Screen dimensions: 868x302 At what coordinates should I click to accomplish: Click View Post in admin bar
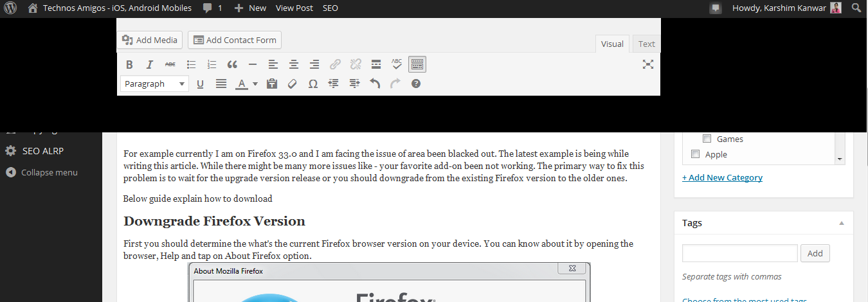(x=294, y=8)
